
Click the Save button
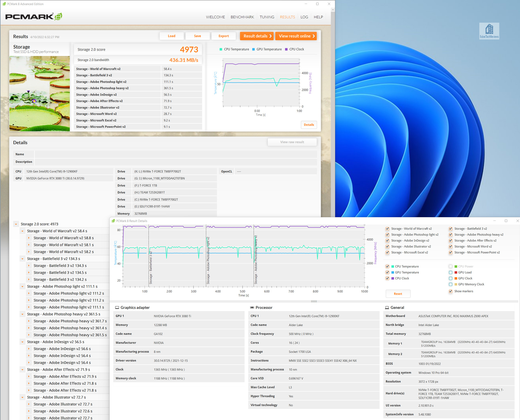click(x=198, y=36)
